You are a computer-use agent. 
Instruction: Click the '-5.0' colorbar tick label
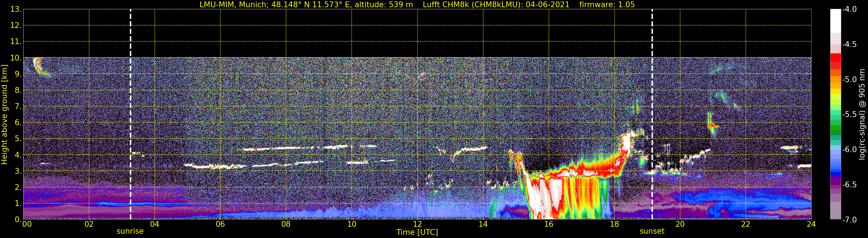click(x=850, y=80)
